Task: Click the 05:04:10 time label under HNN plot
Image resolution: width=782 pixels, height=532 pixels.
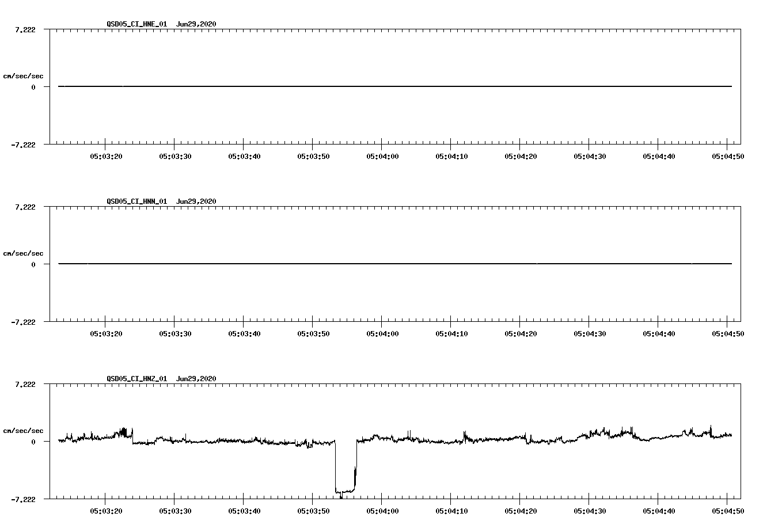Action: coord(451,333)
